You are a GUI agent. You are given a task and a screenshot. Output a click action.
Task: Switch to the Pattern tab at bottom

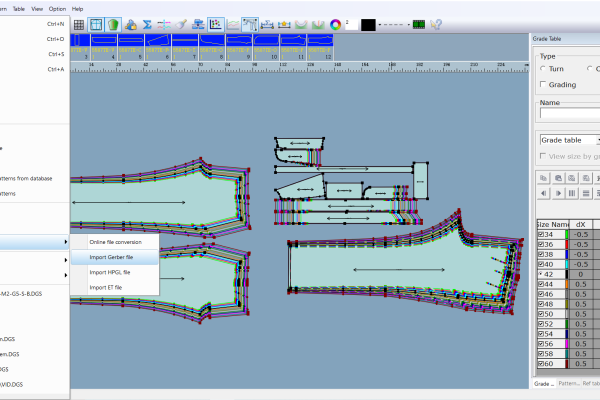569,384
